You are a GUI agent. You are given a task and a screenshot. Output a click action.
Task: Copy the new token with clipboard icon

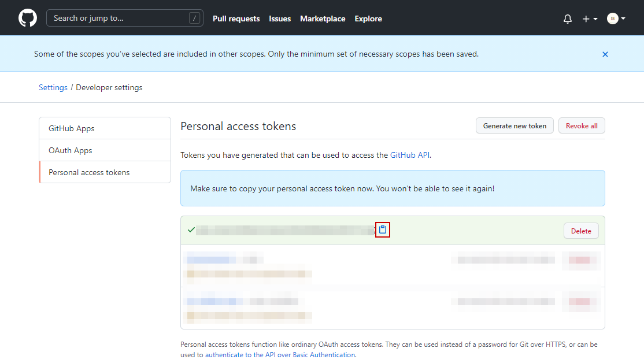(383, 230)
